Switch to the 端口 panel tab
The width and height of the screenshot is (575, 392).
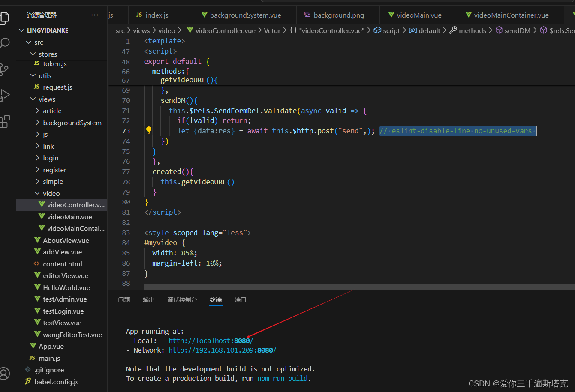point(240,300)
